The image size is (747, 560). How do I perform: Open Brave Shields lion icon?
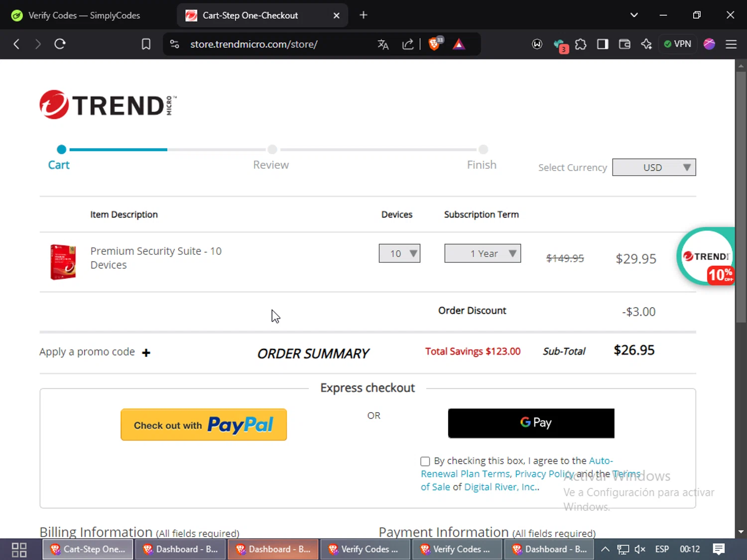point(435,44)
